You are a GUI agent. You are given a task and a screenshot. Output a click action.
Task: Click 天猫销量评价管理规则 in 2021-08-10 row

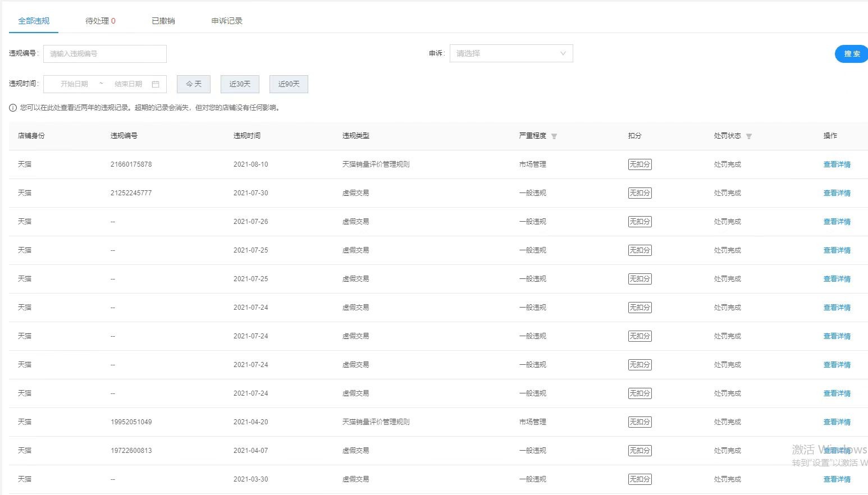pyautogui.click(x=376, y=164)
